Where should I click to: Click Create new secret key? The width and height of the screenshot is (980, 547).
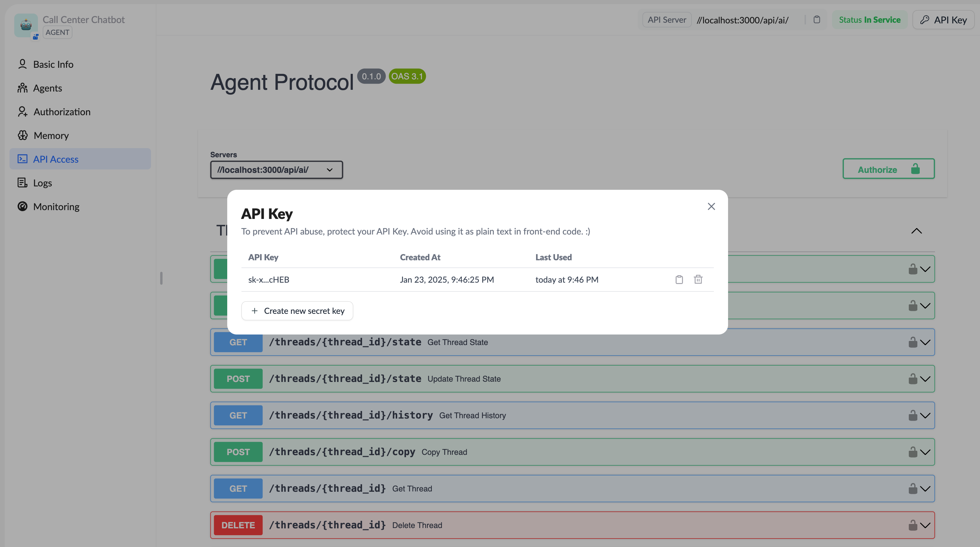297,311
